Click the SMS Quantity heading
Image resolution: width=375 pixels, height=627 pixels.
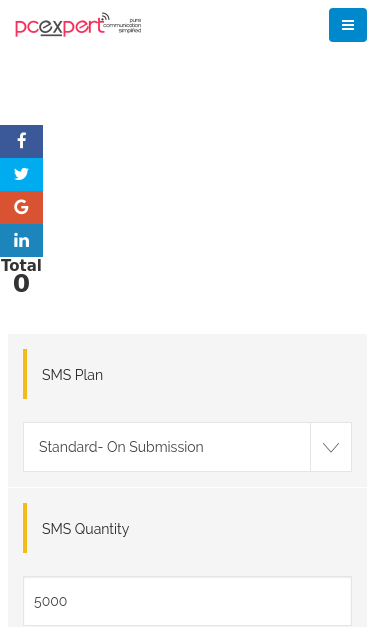tap(86, 529)
